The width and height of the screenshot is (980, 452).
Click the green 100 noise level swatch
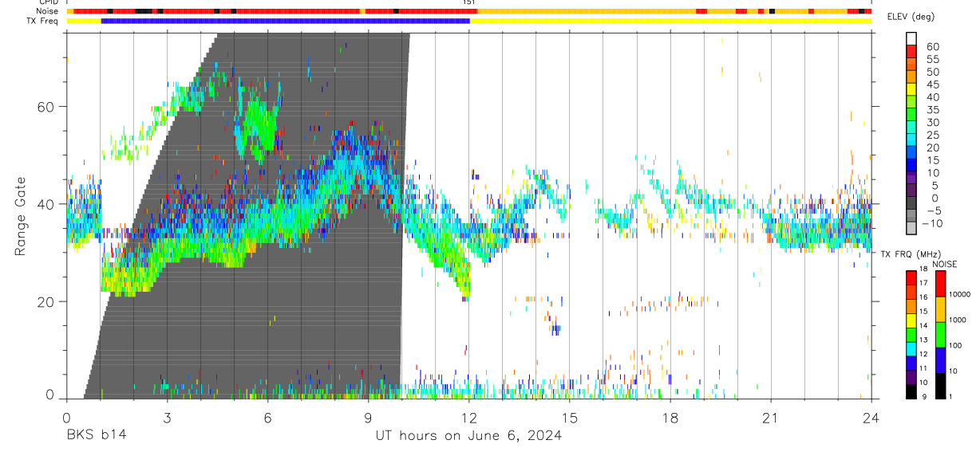[940, 335]
